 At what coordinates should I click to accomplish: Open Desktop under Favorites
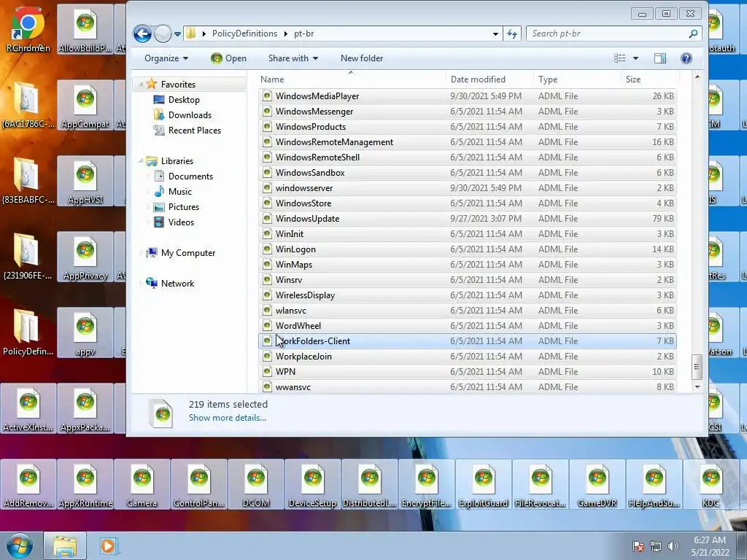click(x=183, y=99)
